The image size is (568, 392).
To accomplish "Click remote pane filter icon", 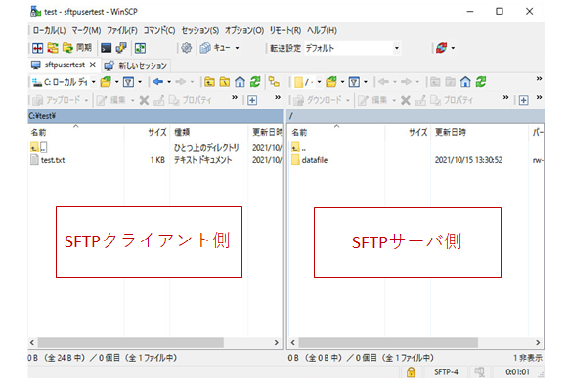I will 354,82.
